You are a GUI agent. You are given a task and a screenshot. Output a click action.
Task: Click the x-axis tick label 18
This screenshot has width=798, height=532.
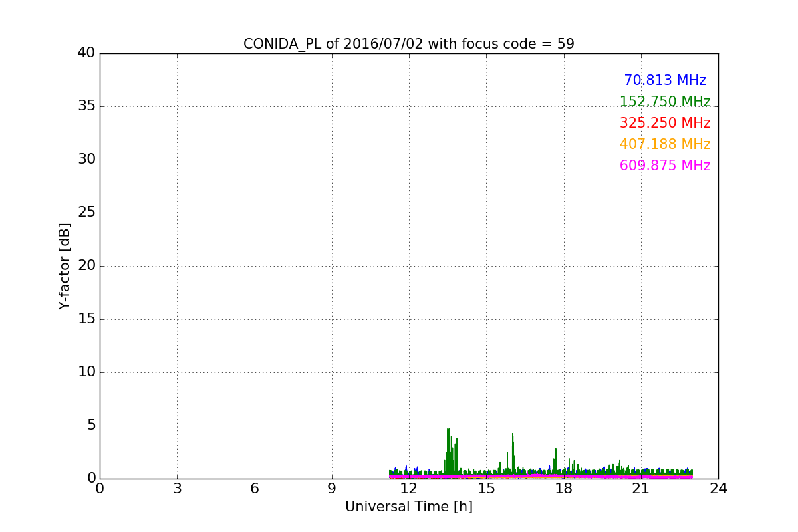coord(563,489)
